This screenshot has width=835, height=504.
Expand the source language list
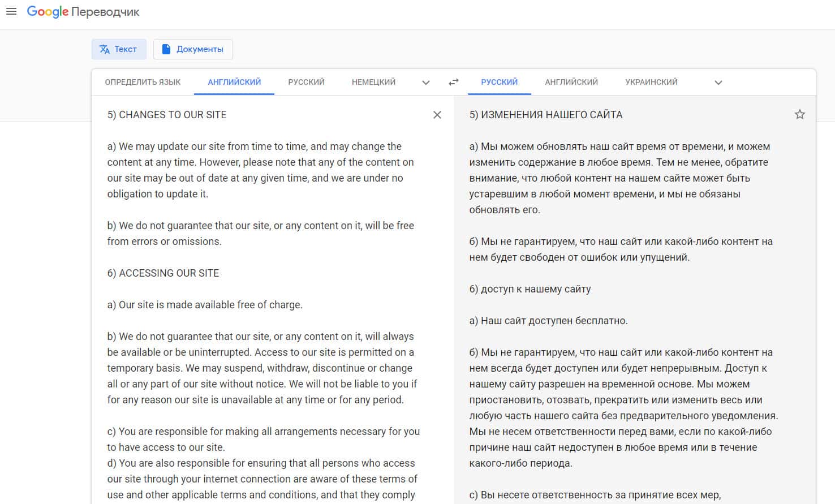pyautogui.click(x=426, y=83)
